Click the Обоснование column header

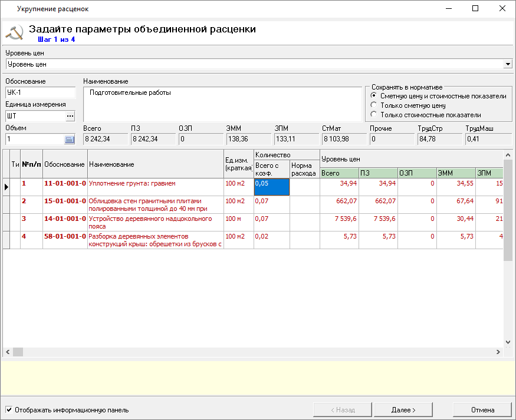(x=65, y=164)
